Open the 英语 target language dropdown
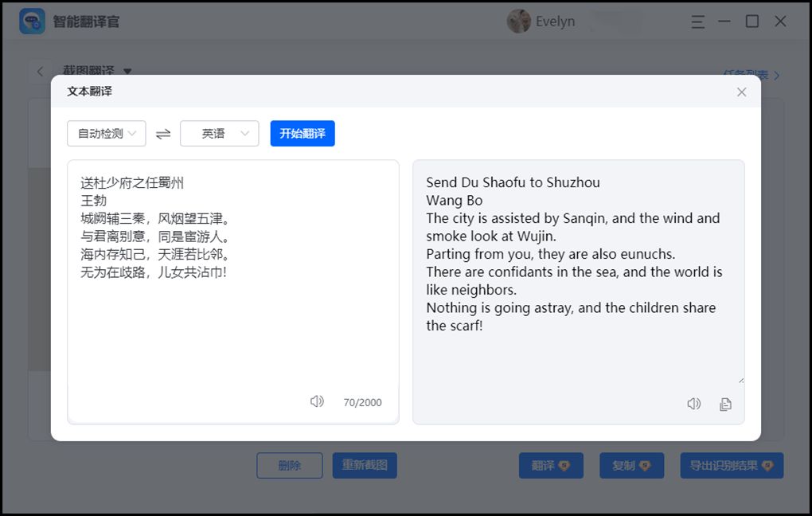The width and height of the screenshot is (812, 516). tap(220, 134)
